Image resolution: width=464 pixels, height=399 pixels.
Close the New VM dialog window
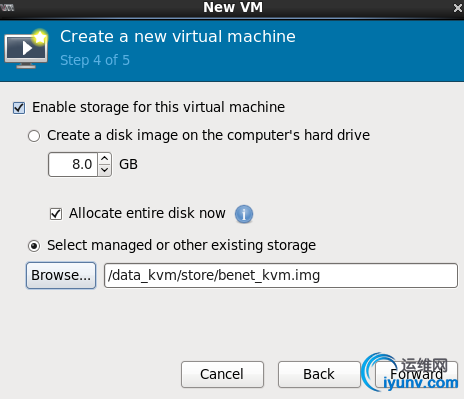458,8
